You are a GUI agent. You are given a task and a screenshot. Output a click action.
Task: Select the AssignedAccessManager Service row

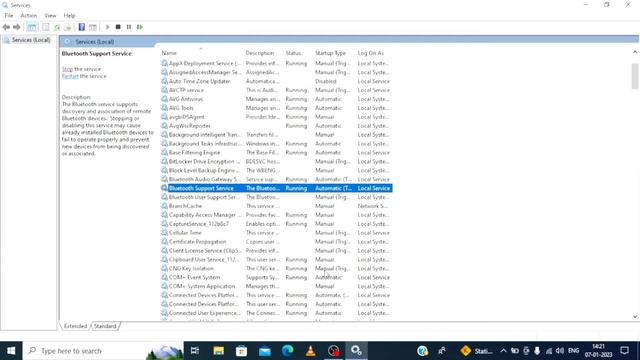click(x=276, y=72)
